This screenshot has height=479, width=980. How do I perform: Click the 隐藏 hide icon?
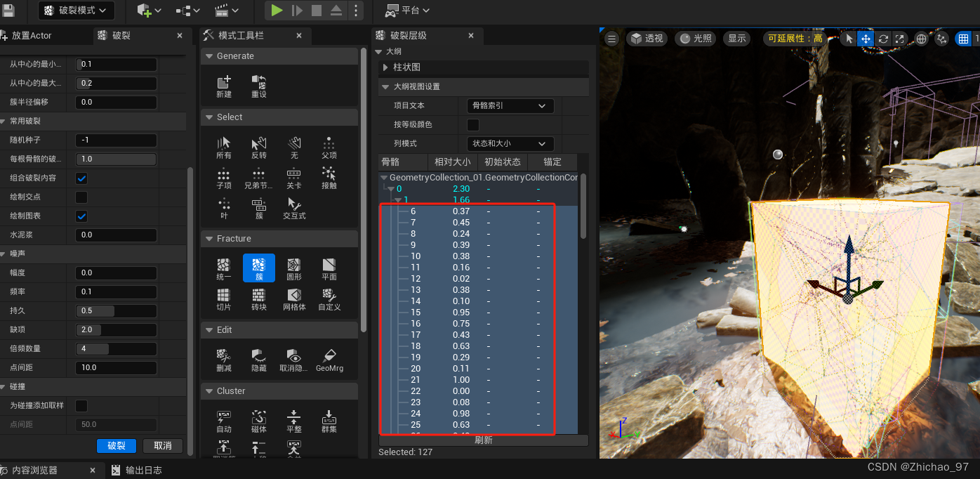tap(259, 360)
